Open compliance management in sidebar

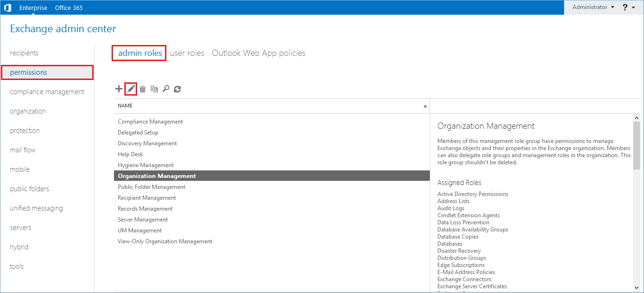(47, 92)
